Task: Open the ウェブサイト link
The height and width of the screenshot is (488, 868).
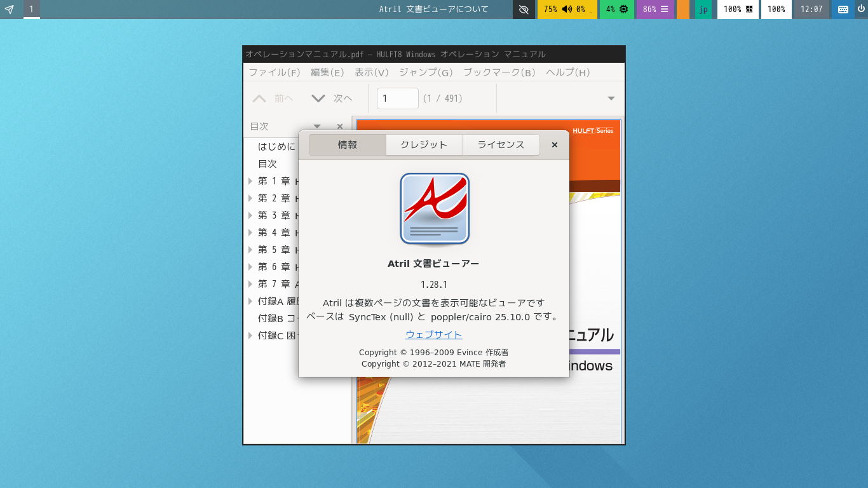Action: 434,335
